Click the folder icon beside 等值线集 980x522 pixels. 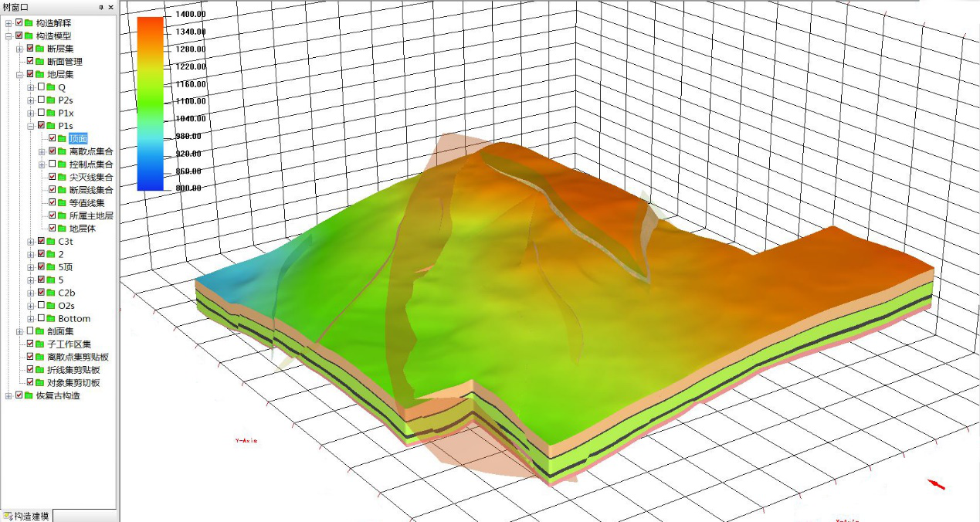click(x=62, y=203)
